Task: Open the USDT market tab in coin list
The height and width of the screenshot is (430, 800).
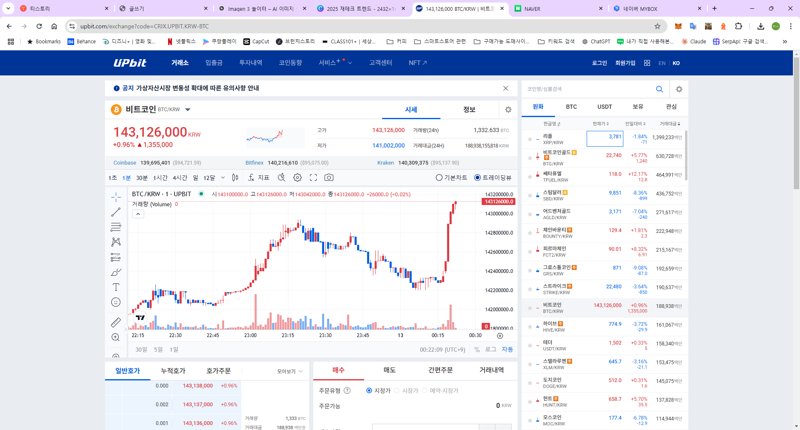Action: click(x=605, y=107)
